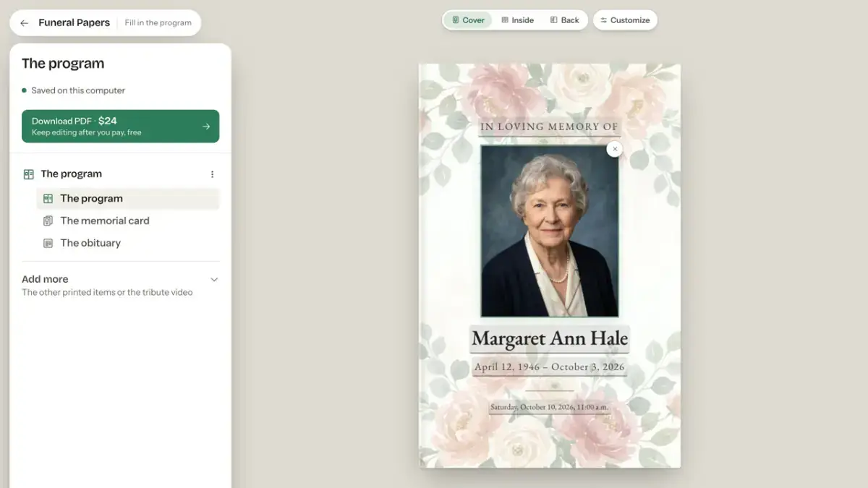Select The program item in the list
This screenshot has width=868, height=488.
tap(128, 199)
